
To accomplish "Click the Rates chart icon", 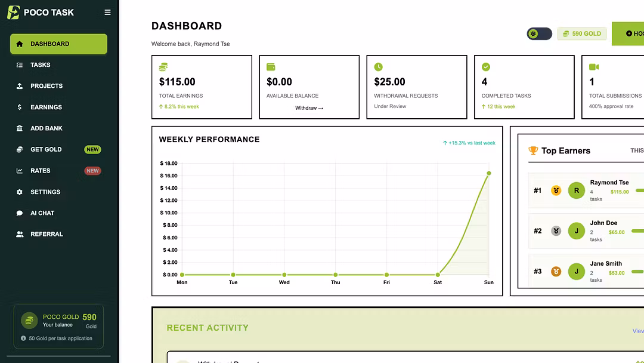I will [x=19, y=171].
